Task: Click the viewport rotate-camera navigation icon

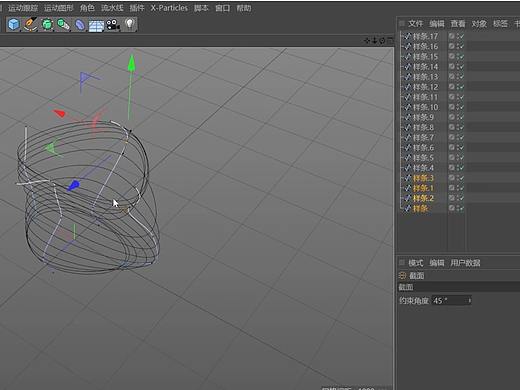Action: tap(382, 41)
